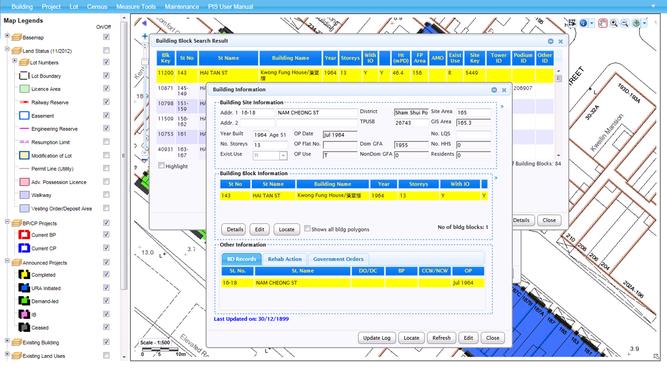Image resolution: width=667 pixels, height=368 pixels.
Task: Collapse the Announced Projects tree node
Action: (x=7, y=261)
